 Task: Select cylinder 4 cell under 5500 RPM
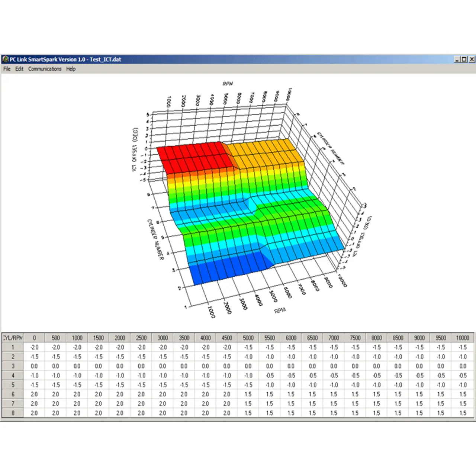(270, 376)
